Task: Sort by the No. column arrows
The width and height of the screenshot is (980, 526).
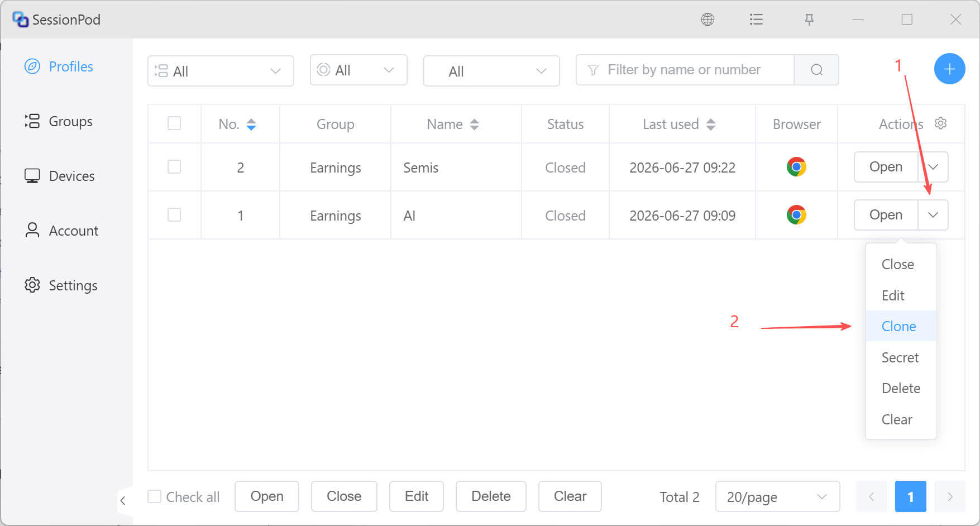Action: (251, 125)
